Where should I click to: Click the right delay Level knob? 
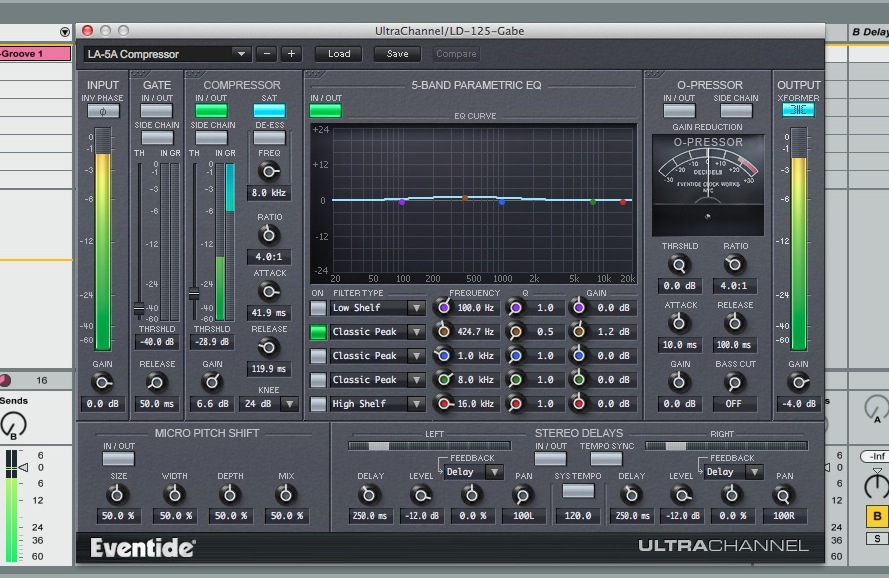[681, 496]
